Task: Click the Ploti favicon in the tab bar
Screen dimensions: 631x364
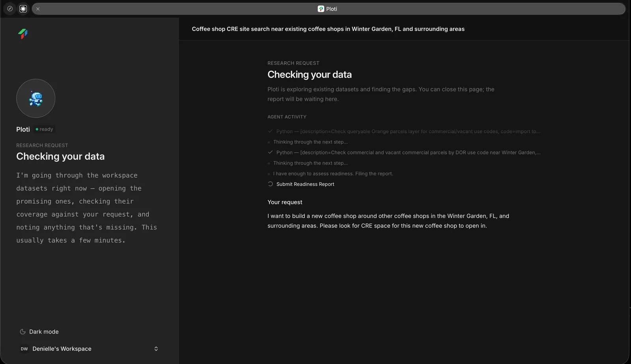Action: point(321,9)
